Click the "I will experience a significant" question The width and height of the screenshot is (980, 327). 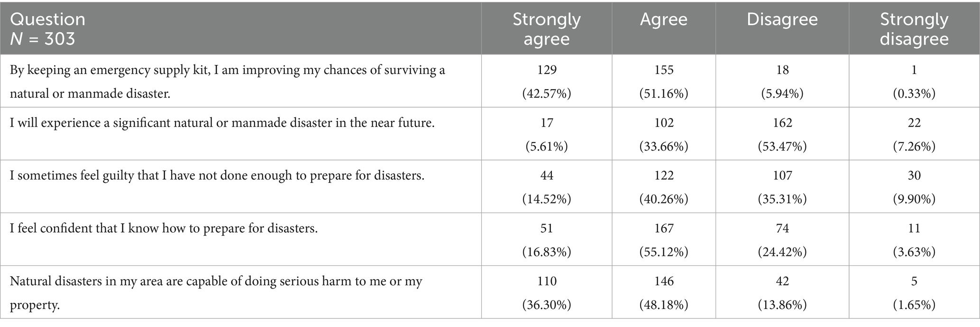[x=222, y=123]
